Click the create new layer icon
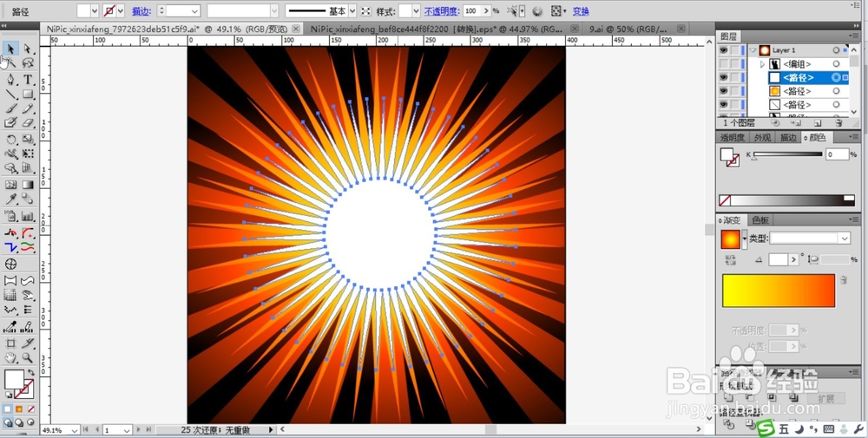The height and width of the screenshot is (438, 868). pos(818,123)
